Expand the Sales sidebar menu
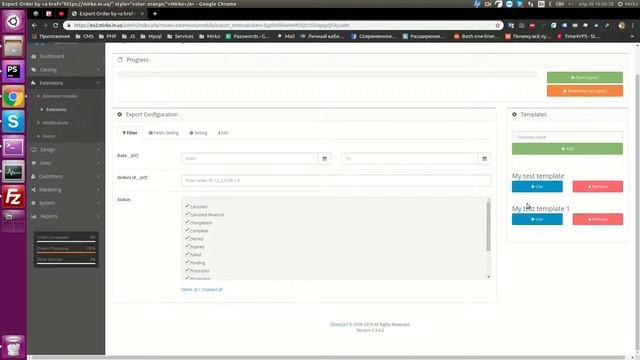The height and width of the screenshot is (360, 640). pyautogui.click(x=66, y=163)
